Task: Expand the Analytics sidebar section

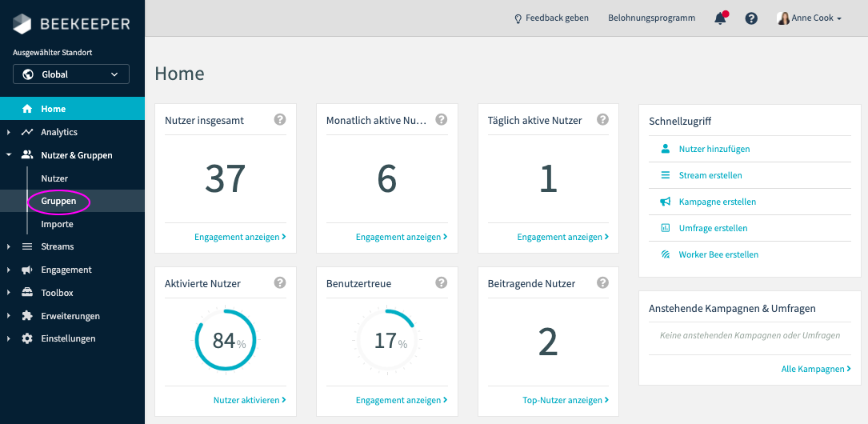Action: point(59,132)
